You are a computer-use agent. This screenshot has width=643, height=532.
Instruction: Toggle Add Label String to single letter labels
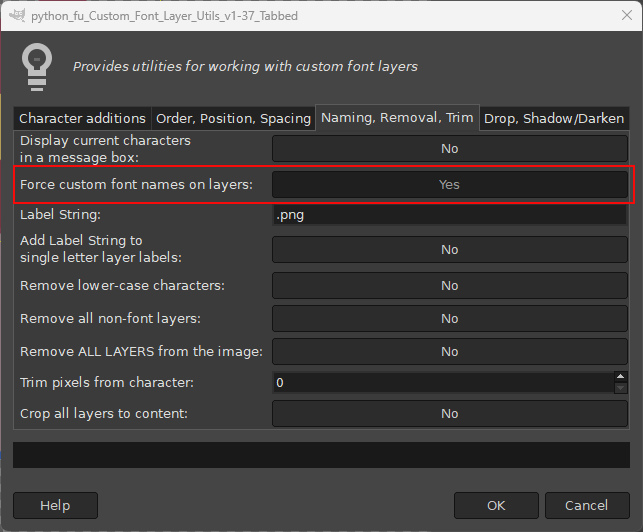pos(449,249)
